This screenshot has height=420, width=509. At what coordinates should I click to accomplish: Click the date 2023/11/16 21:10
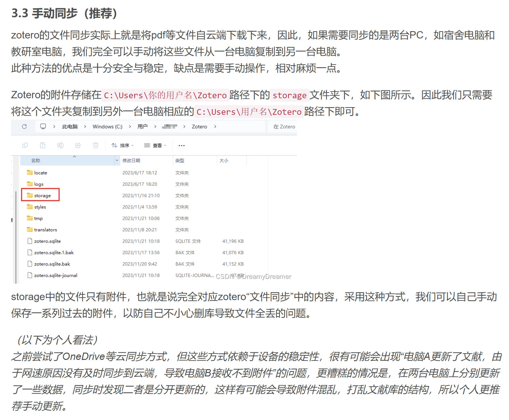point(141,196)
